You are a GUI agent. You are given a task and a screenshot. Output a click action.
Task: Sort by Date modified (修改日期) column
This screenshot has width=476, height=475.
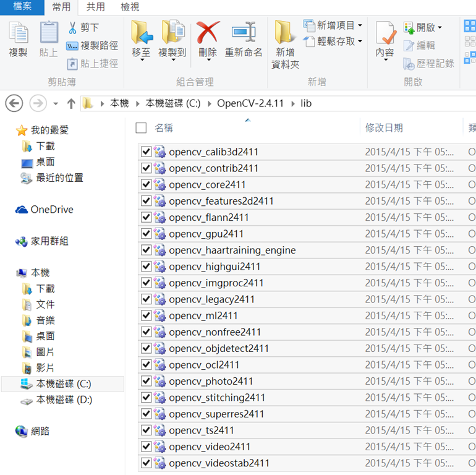pos(384,128)
